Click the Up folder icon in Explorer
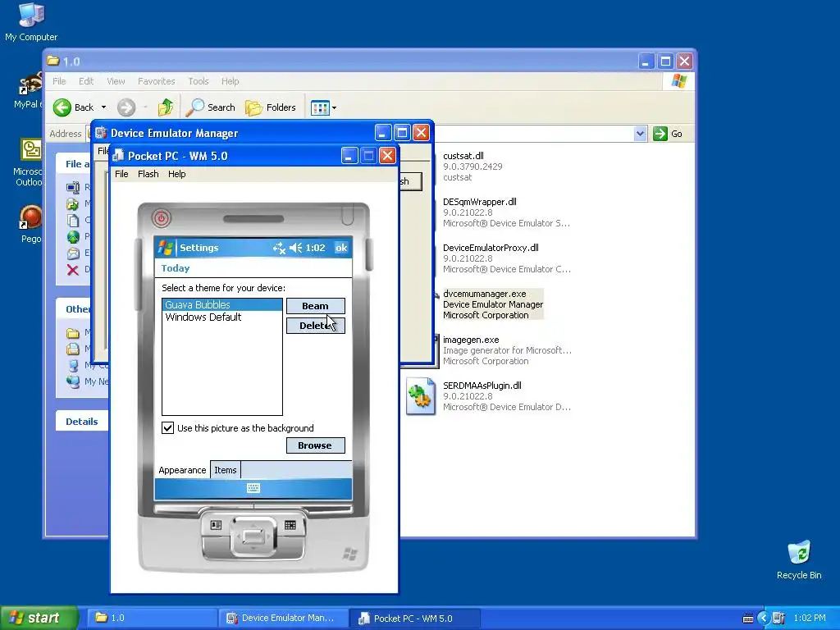Viewport: 840px width, 630px height. [x=166, y=107]
